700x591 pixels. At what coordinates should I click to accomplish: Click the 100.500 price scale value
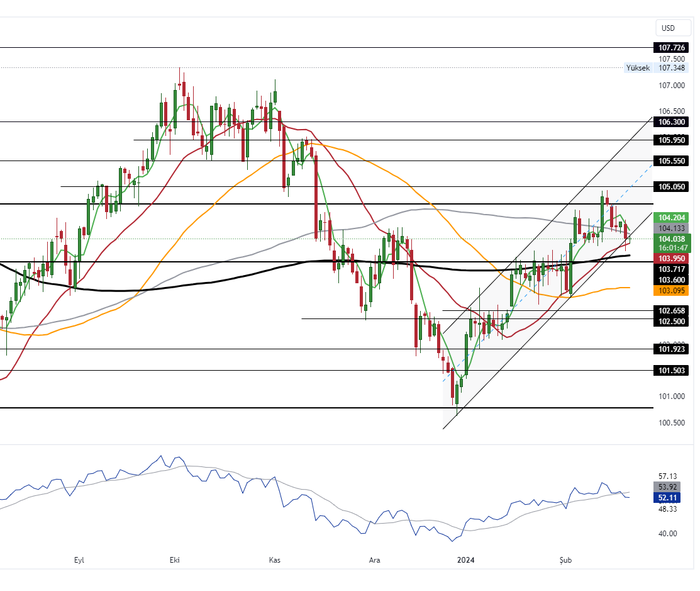[x=672, y=422]
